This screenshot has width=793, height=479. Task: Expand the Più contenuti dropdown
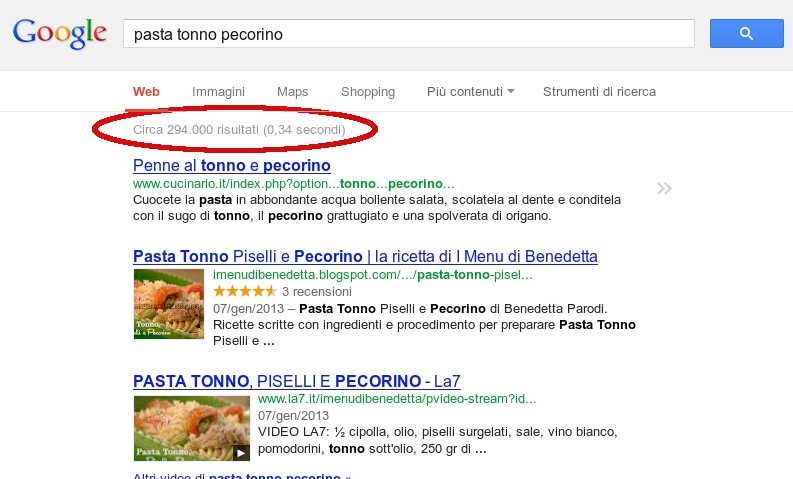(x=470, y=92)
